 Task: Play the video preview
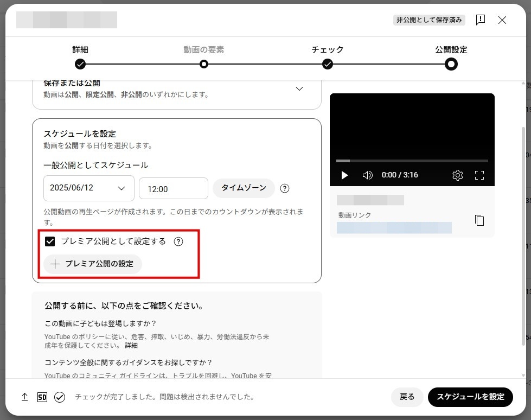point(344,175)
